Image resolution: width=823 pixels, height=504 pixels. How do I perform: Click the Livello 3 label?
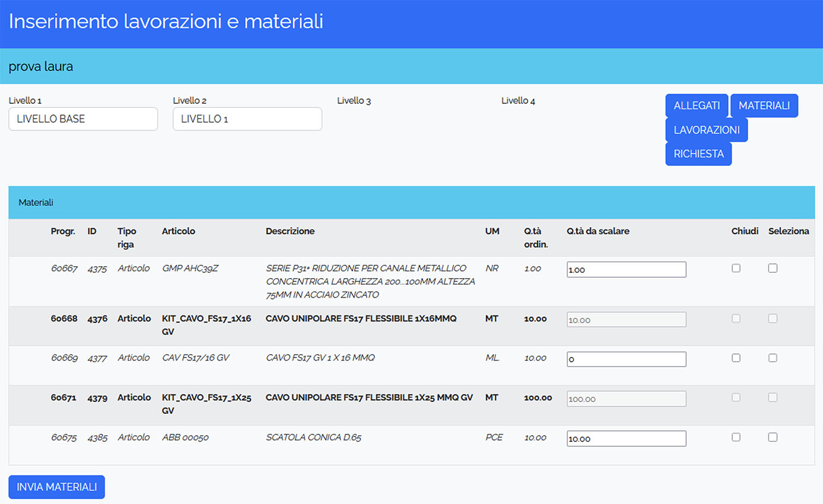(x=354, y=101)
